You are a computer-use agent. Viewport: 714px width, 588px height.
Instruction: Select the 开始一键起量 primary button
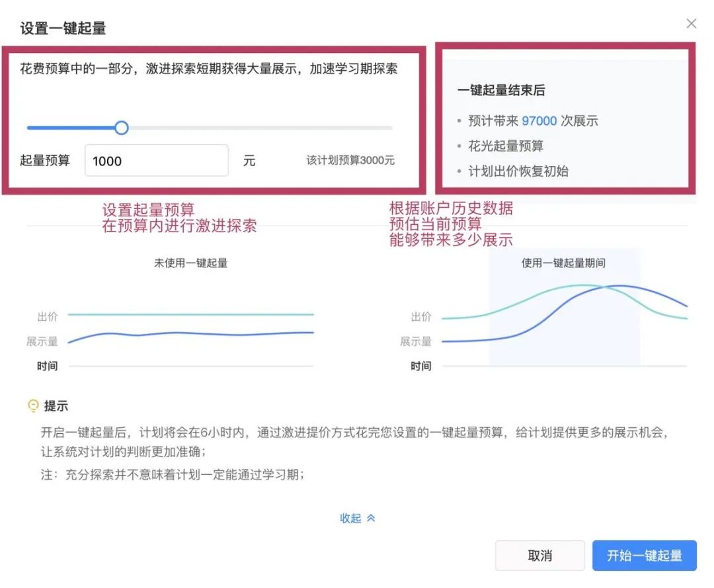(x=644, y=556)
